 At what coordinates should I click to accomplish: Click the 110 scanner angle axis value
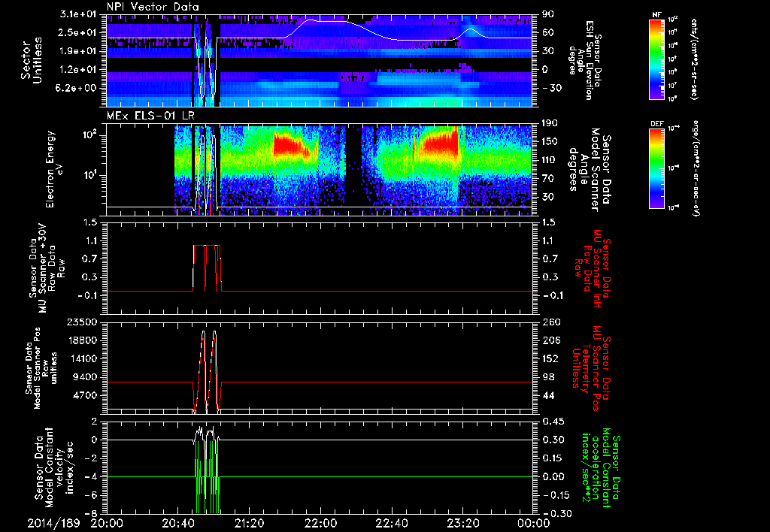tap(551, 160)
